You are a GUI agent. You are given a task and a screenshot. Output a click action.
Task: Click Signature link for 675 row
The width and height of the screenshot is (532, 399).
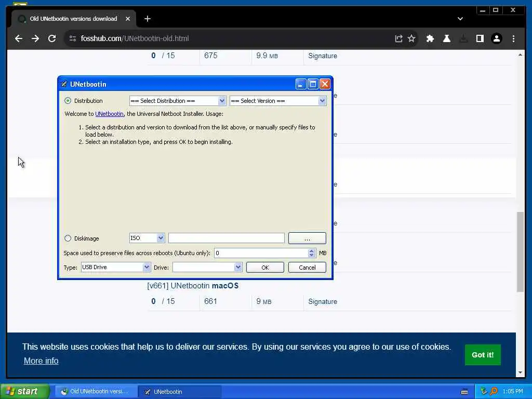coord(322,56)
